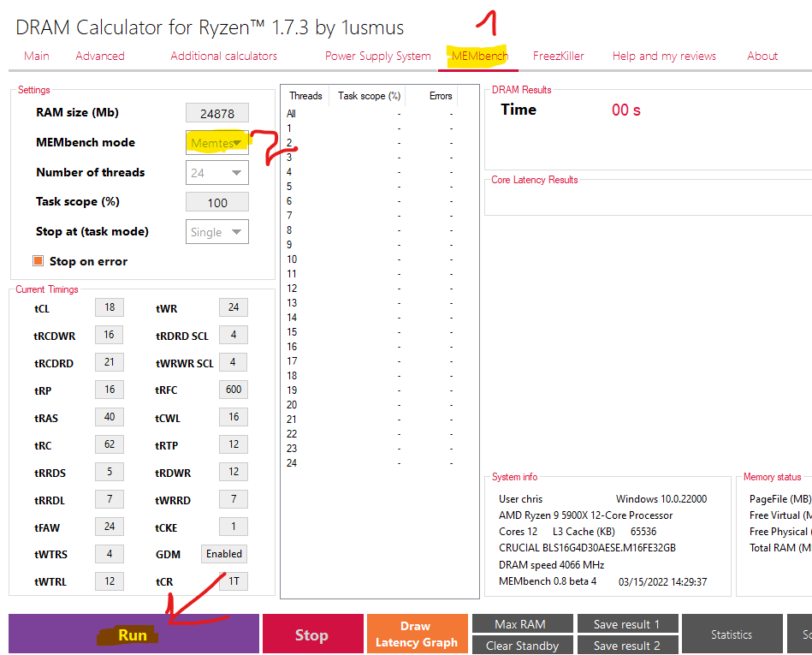Click the Clear Standby button
Viewport: 812px width, 655px height.
coord(523,645)
